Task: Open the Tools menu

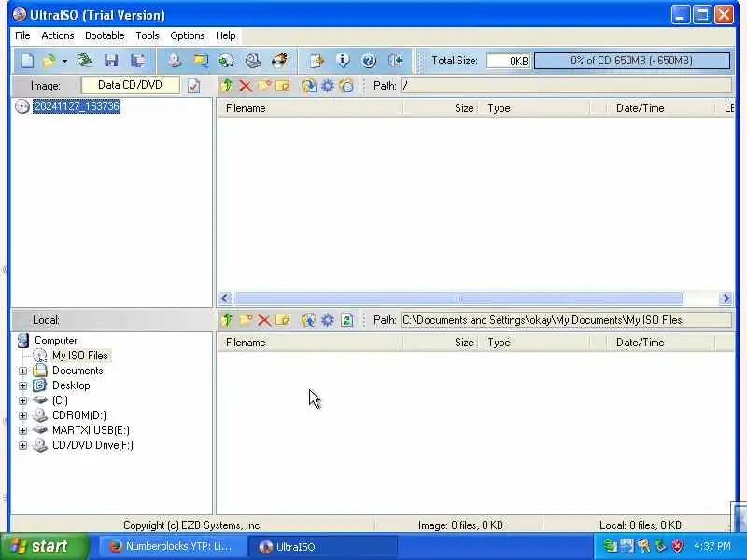Action: click(x=148, y=35)
